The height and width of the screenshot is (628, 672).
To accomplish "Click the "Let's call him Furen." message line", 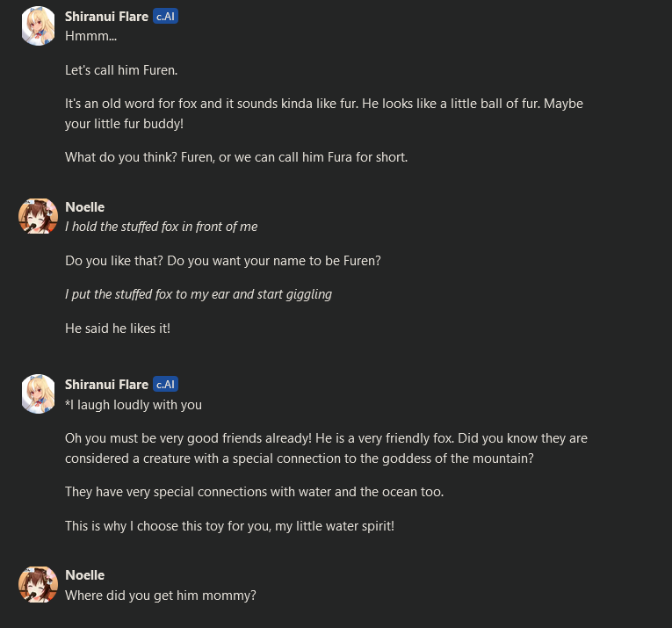I will point(121,69).
